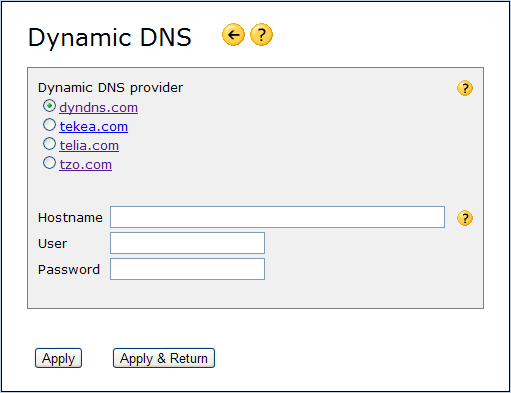Click the Hostname label text
The width and height of the screenshot is (511, 393).
coord(70,218)
